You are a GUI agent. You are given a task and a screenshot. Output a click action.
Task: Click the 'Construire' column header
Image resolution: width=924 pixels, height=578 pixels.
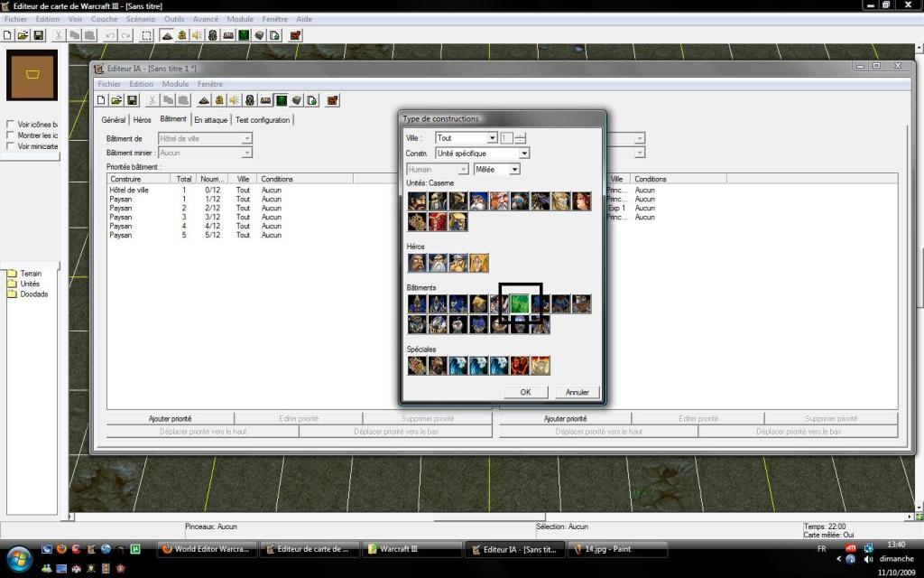tap(138, 179)
